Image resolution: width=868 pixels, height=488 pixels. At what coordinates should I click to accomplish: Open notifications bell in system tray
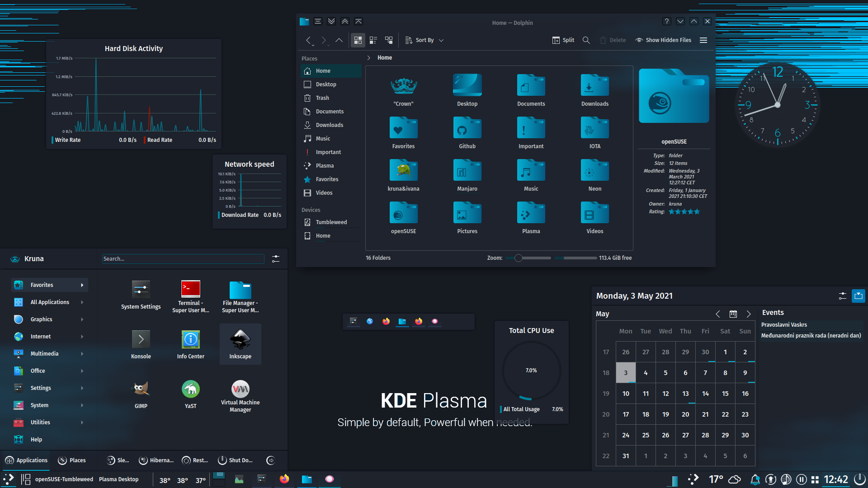click(755, 479)
